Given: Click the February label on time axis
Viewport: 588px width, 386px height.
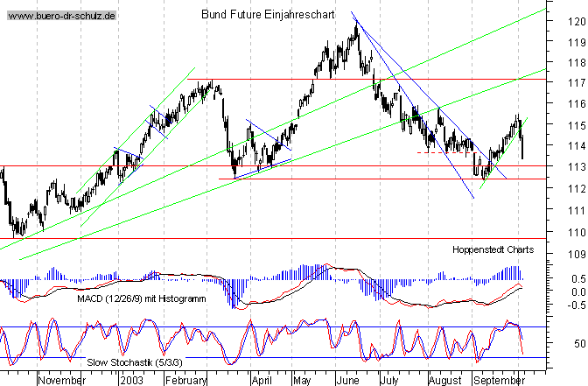Looking at the screenshot, I should (x=186, y=382).
